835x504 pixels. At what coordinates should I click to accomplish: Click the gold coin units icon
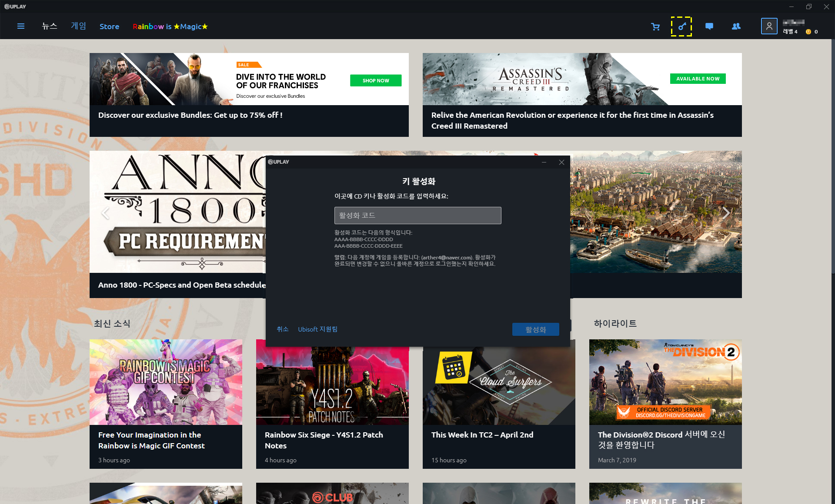808,32
